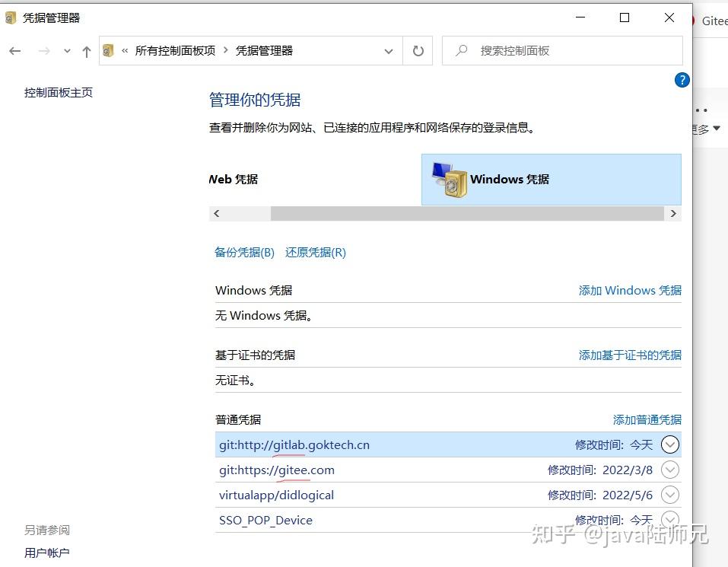Viewport: 728px width, 567px height.
Task: Click the Up arrow icon to go up a level
Action: (x=86, y=50)
